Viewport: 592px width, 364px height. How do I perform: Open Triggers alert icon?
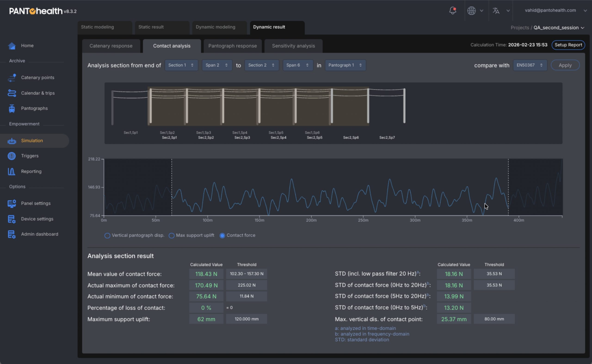coord(12,156)
